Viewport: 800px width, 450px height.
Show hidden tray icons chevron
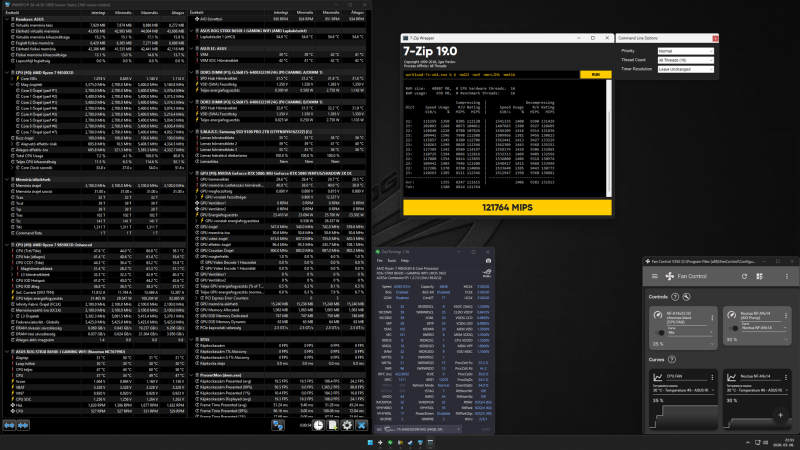747,442
